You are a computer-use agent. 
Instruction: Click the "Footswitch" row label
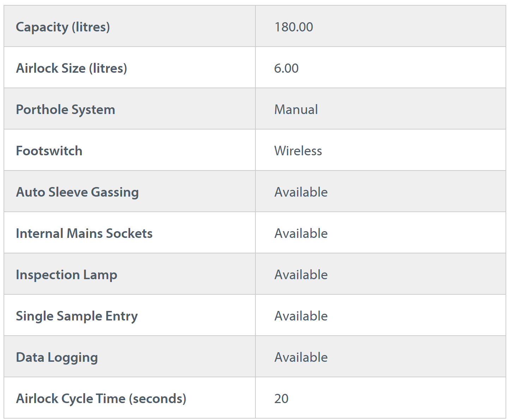(x=49, y=151)
